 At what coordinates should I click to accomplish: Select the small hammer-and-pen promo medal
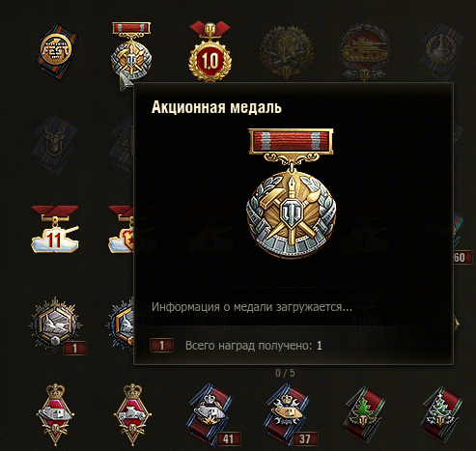[131, 51]
